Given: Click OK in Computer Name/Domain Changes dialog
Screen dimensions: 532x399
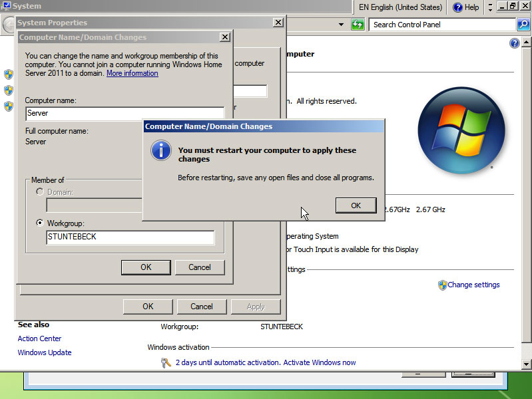Looking at the screenshot, I should tap(146, 267).
